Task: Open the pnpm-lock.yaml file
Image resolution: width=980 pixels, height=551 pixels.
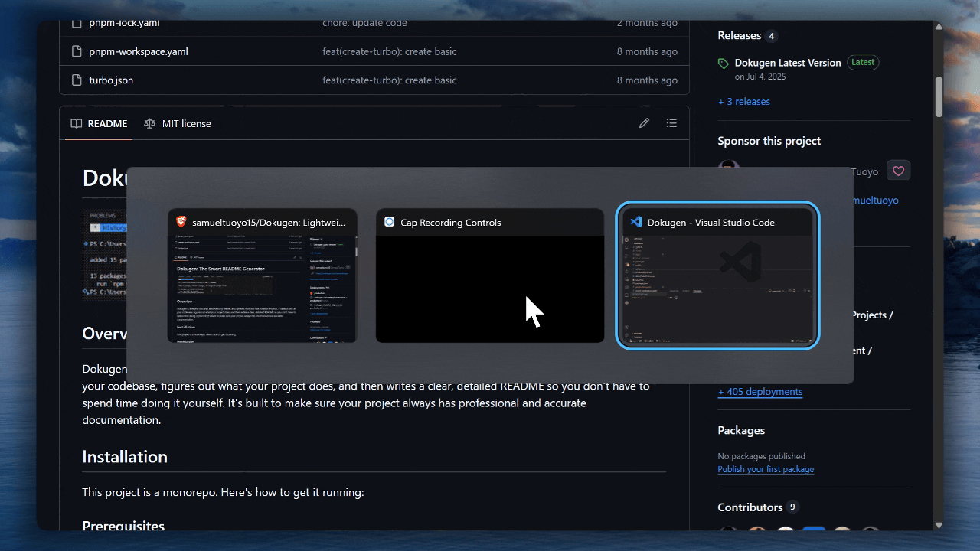Action: click(124, 24)
